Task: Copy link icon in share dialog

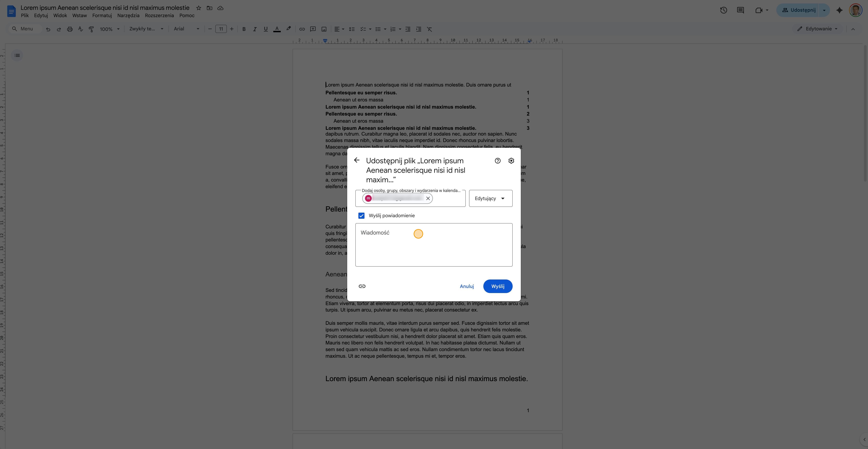Action: (x=362, y=286)
